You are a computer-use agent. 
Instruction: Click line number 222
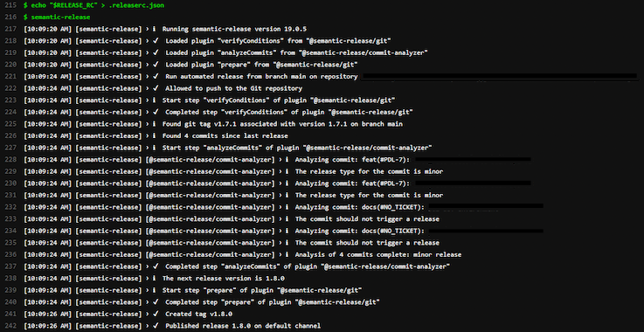[x=11, y=88]
